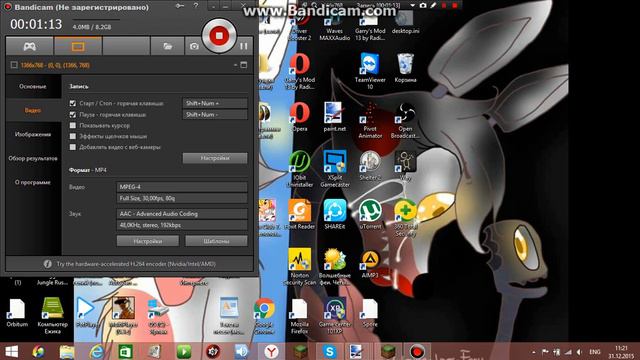The height and width of the screenshot is (360, 640).
Task: Open XSplit Gamecaster desktop shortcut
Action: click(335, 169)
